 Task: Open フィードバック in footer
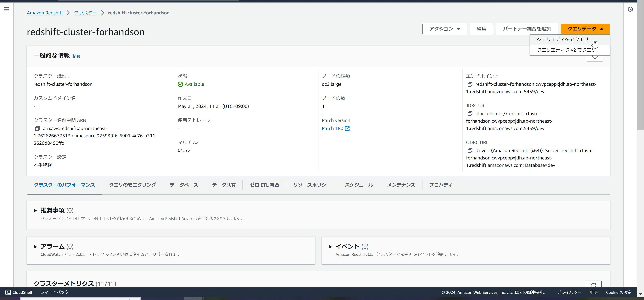[x=55, y=292]
